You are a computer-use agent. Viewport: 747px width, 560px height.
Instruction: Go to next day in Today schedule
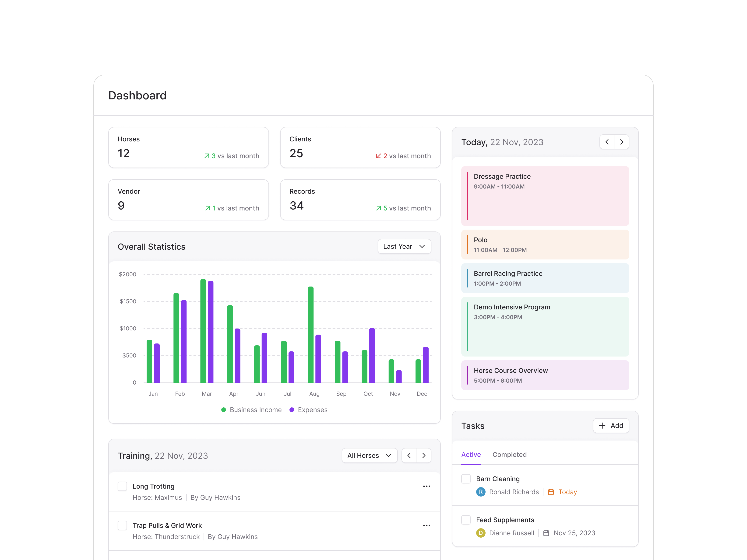tap(621, 142)
